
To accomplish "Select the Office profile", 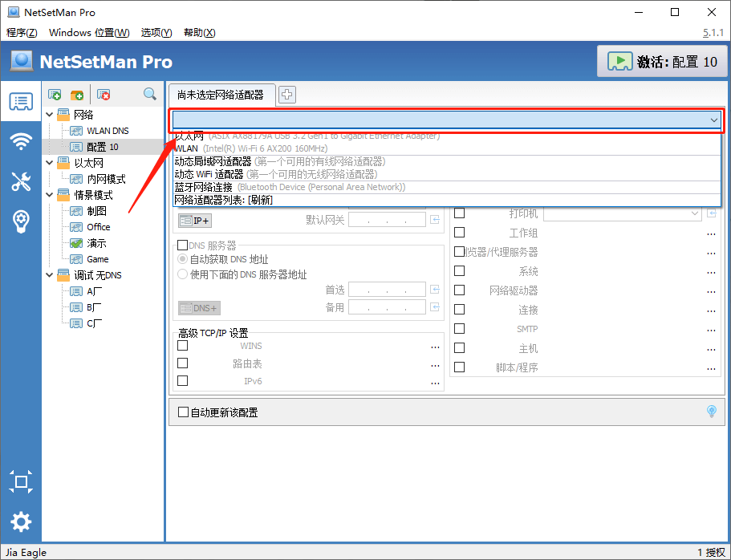I will [99, 227].
